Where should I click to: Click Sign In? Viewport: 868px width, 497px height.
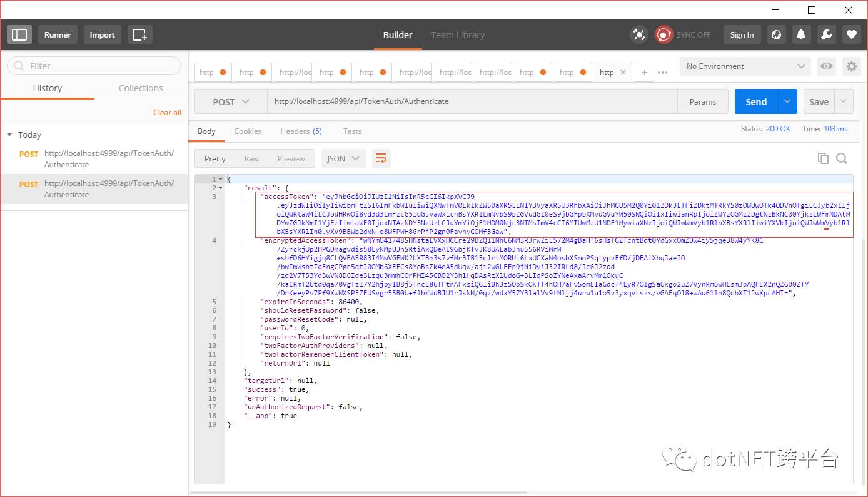[x=742, y=34]
